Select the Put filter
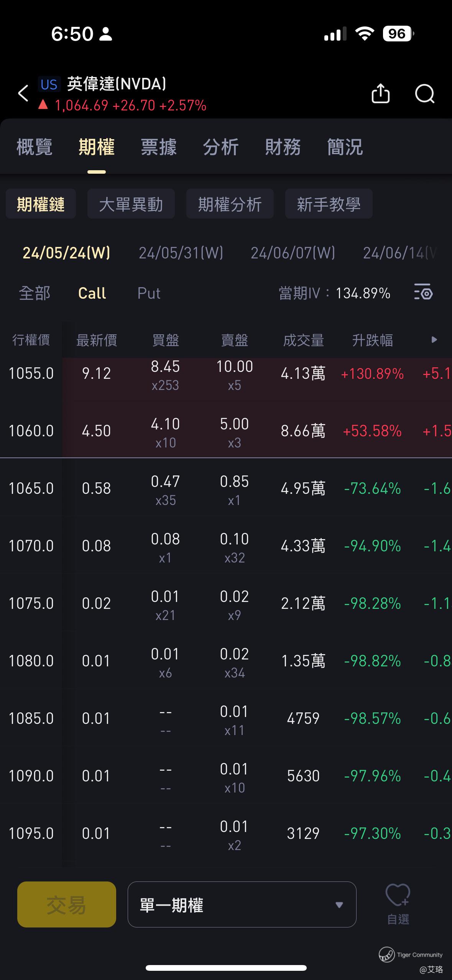The height and width of the screenshot is (980, 452). click(x=149, y=293)
